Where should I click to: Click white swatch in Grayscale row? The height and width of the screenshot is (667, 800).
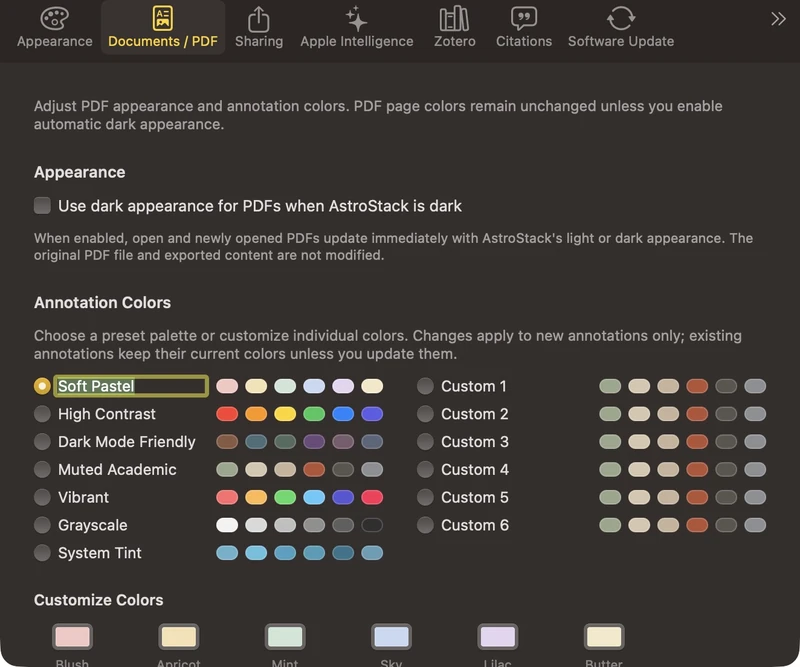(227, 525)
